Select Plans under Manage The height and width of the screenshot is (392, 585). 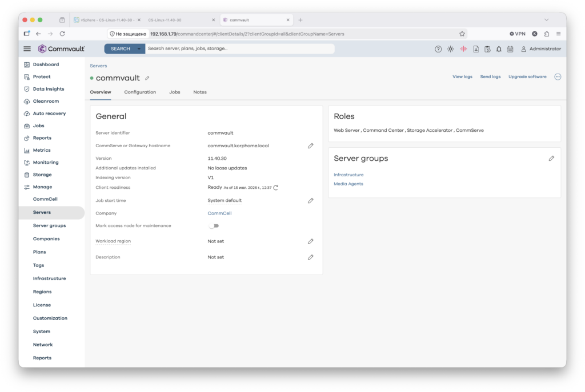(x=39, y=252)
